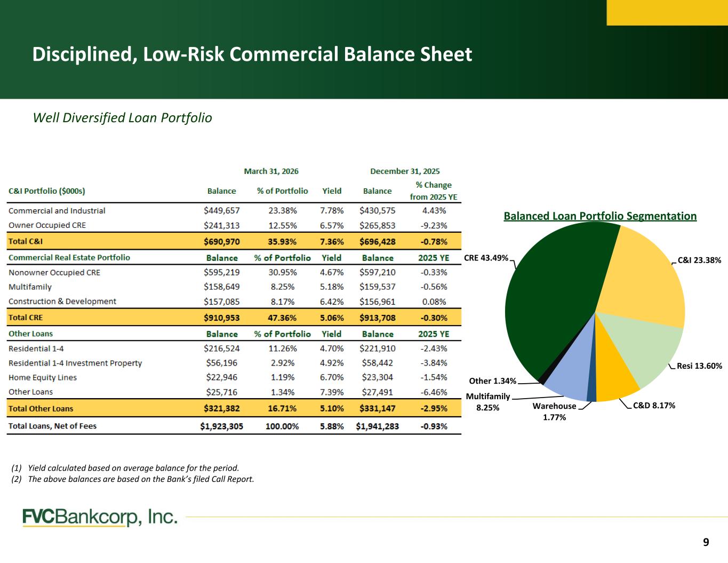The width and height of the screenshot is (728, 563).
Task: Click the page number 9
Action: click(706, 543)
